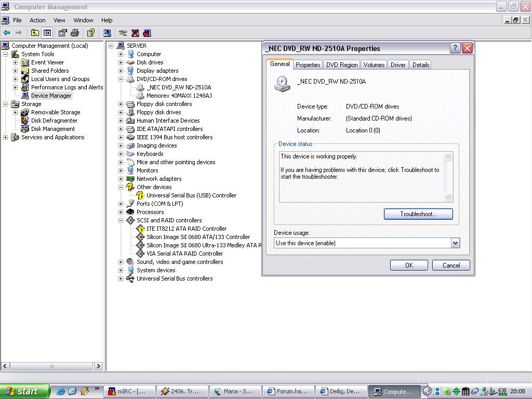Collapse the SCSI and RAID controllers node
Image resolution: width=532 pixels, height=399 pixels.
(121, 220)
